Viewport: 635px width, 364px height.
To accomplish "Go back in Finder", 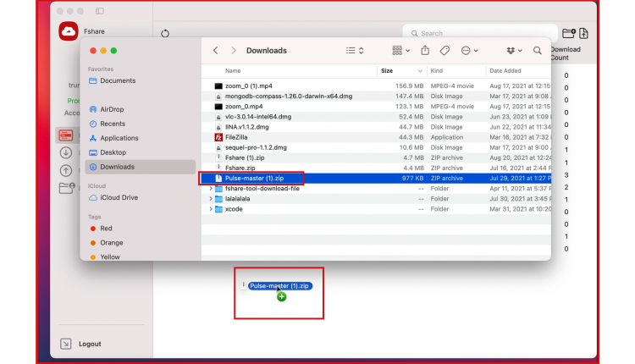I will pyautogui.click(x=215, y=50).
